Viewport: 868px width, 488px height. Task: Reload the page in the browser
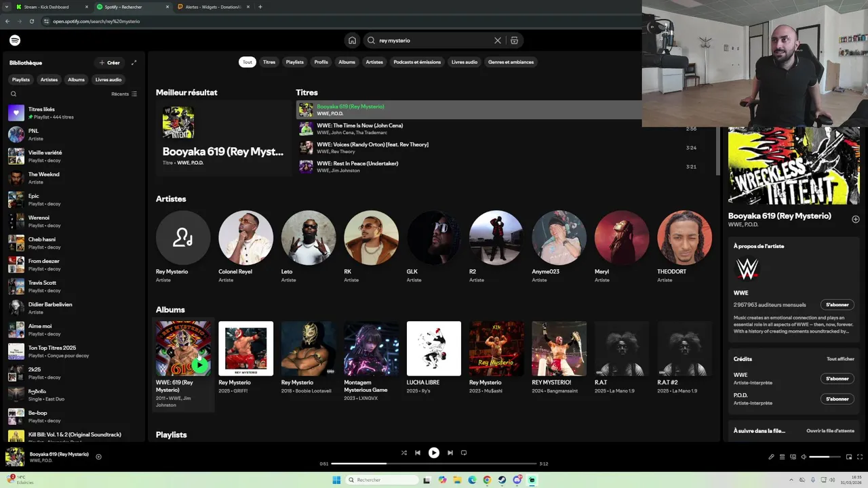(31, 21)
